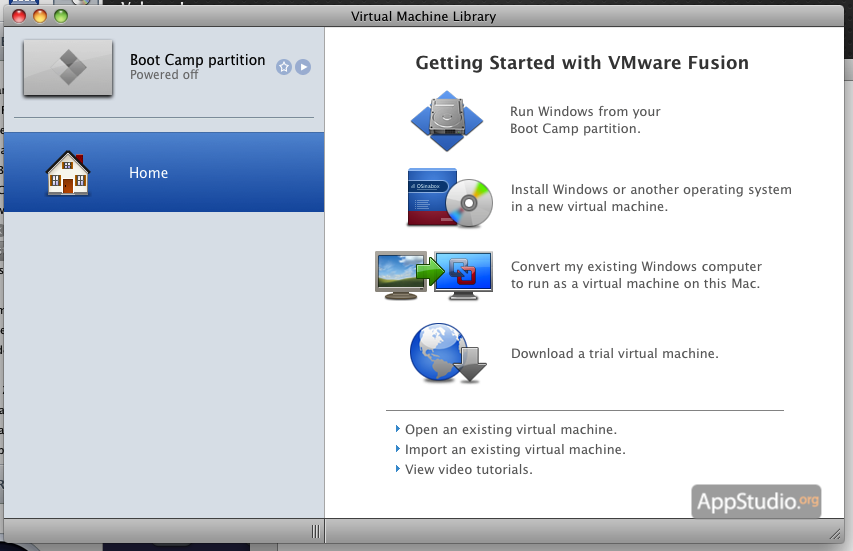Click Import an existing virtual machine
853x551 pixels.
[x=515, y=450]
